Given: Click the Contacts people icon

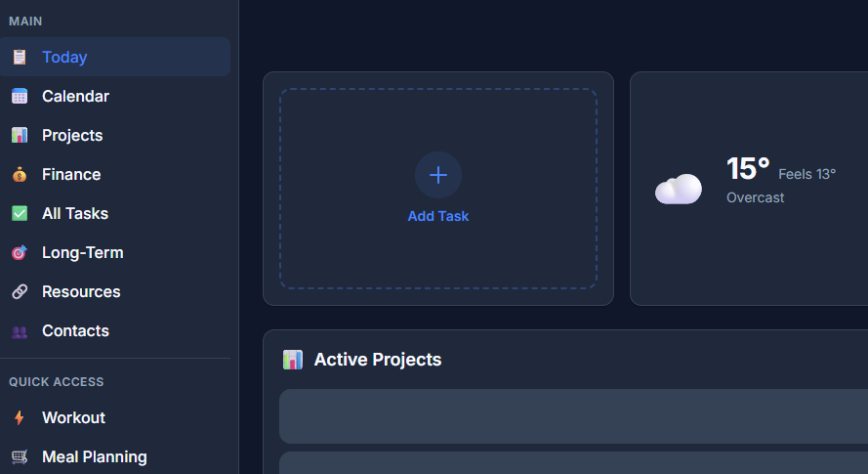Looking at the screenshot, I should coord(20,330).
